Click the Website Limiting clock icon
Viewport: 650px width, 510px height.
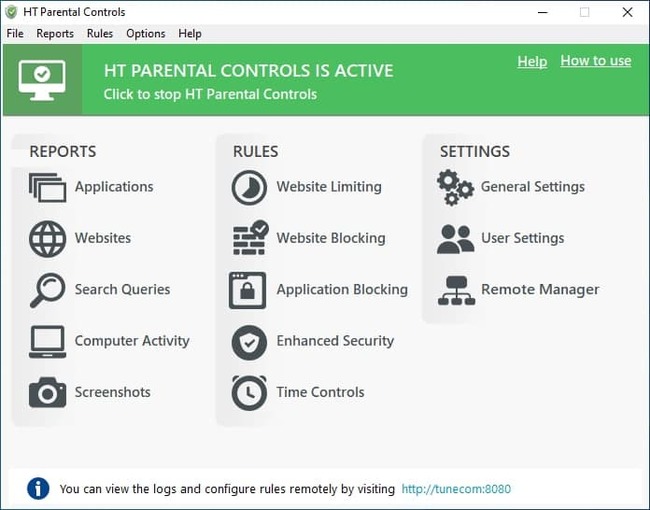(x=249, y=187)
